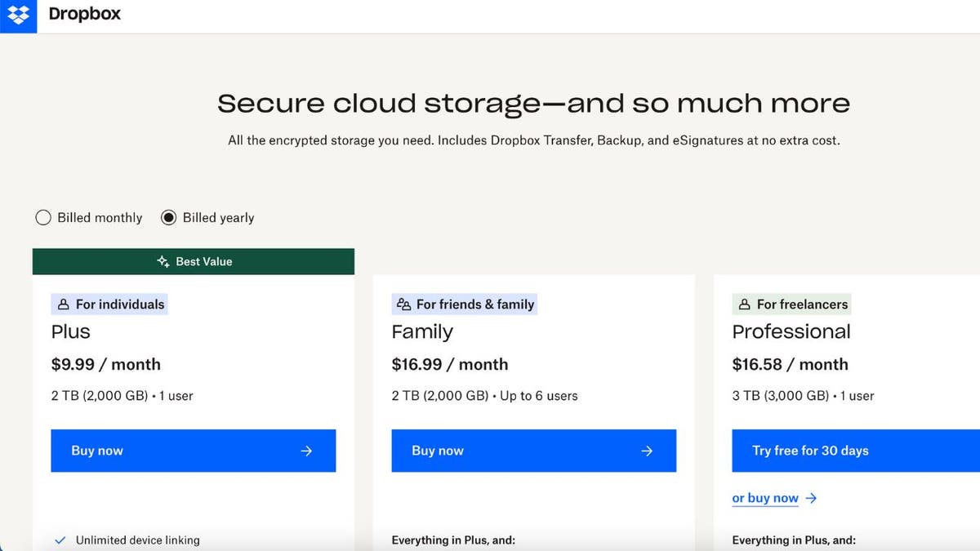Click the Dropbox logo icon

18,16
